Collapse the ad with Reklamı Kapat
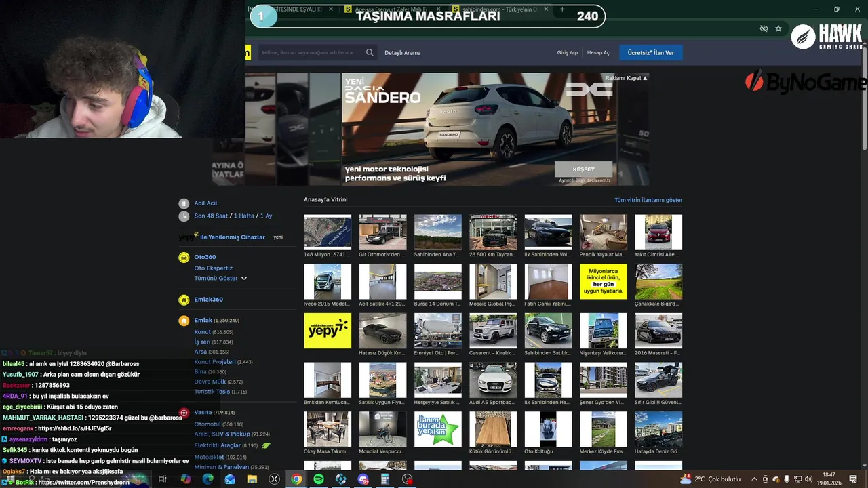 626,78
